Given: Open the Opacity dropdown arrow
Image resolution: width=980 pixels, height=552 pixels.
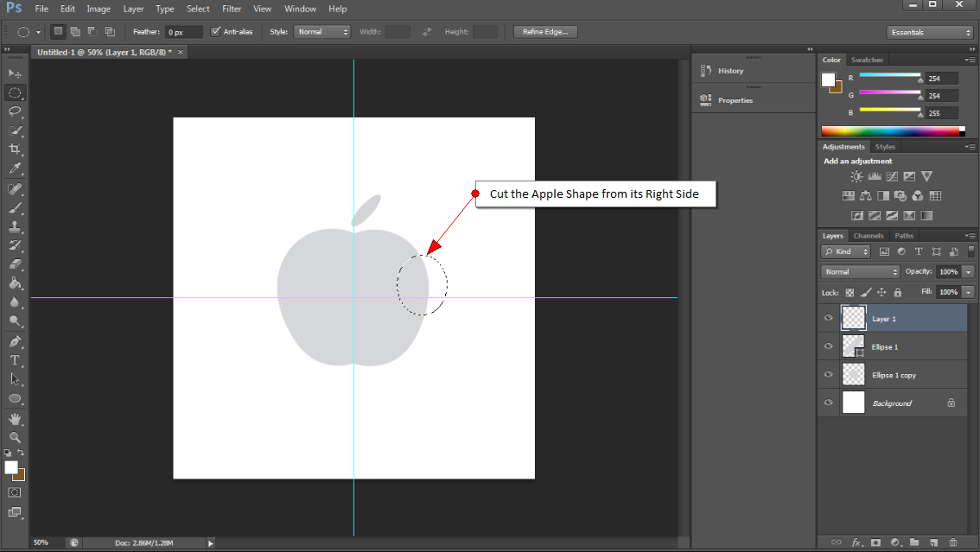Looking at the screenshot, I should pos(969,271).
